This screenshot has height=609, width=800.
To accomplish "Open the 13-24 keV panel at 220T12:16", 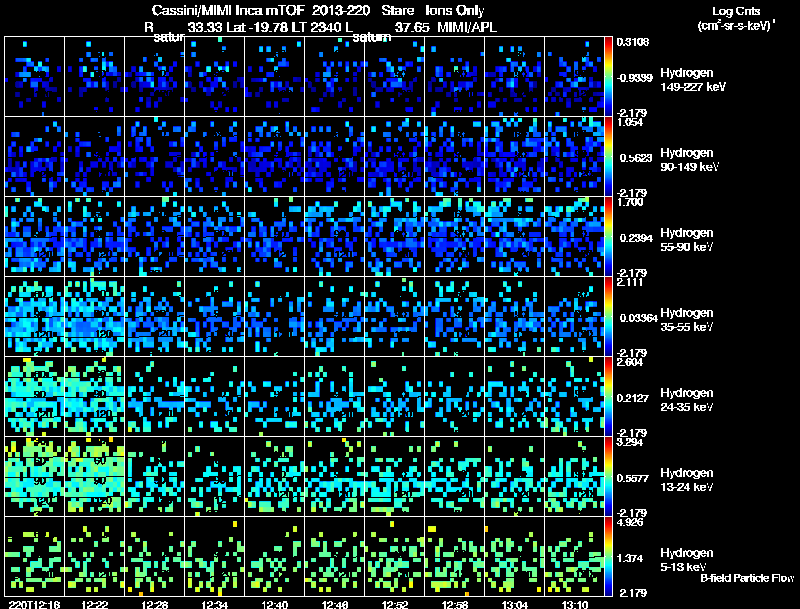I will point(35,477).
